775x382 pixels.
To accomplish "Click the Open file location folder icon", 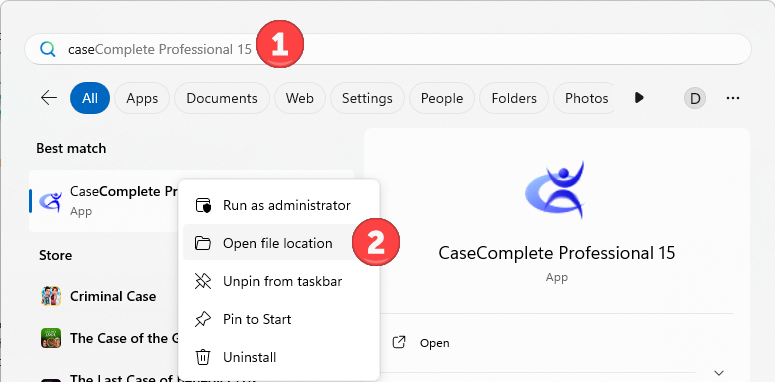I will (203, 243).
